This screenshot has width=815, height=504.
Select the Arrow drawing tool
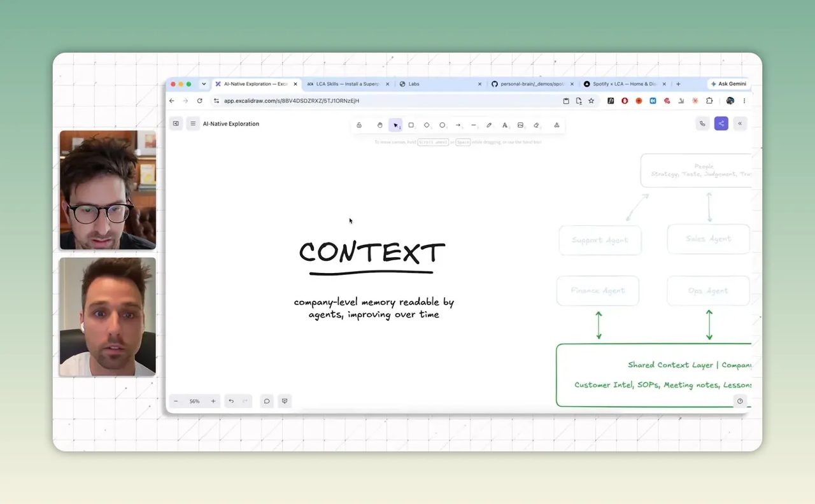[x=458, y=125]
